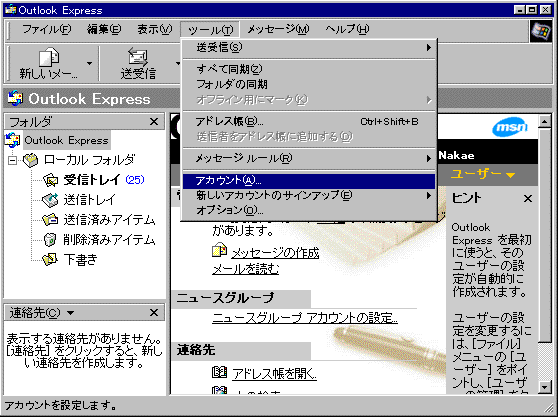Click the Send/Receive (送受信) toolbar icon
Screen dimensions: 558x417
(x=138, y=57)
